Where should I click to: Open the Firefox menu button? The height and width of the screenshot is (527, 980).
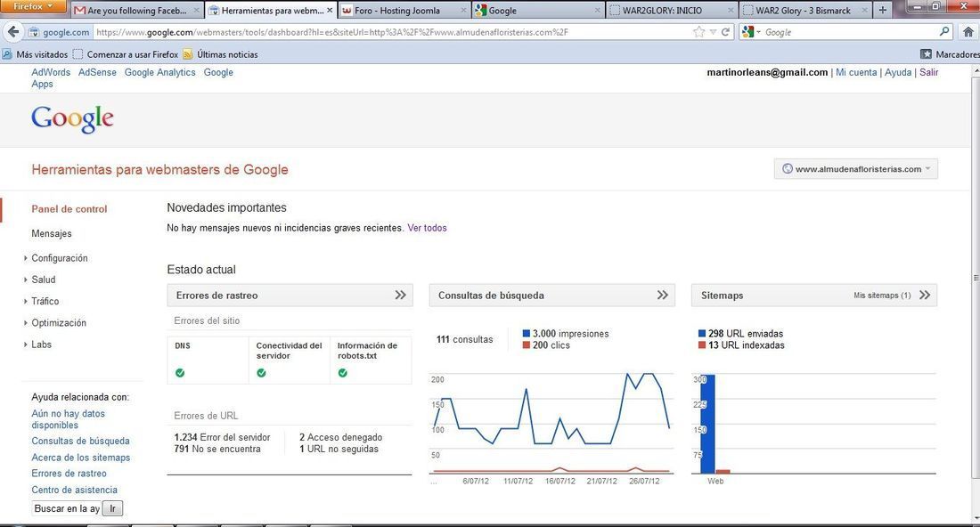(33, 6)
